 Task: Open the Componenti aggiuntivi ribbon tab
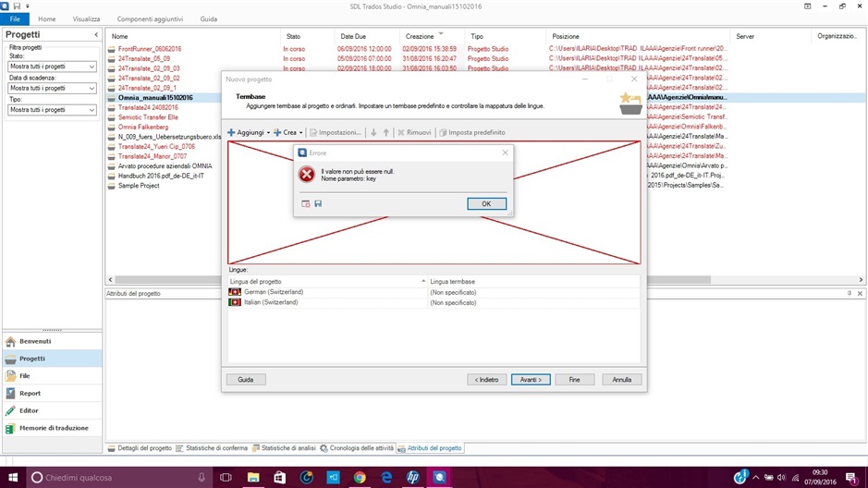150,18
